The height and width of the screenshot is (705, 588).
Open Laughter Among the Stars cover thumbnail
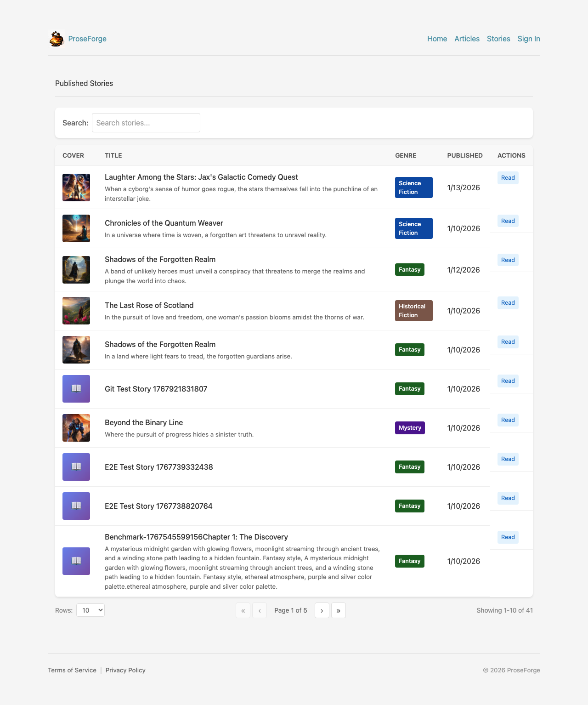click(x=76, y=188)
